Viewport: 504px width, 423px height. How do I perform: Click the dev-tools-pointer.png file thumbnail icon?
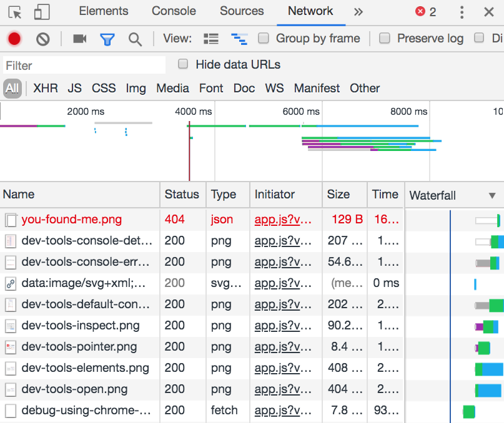[x=11, y=348]
